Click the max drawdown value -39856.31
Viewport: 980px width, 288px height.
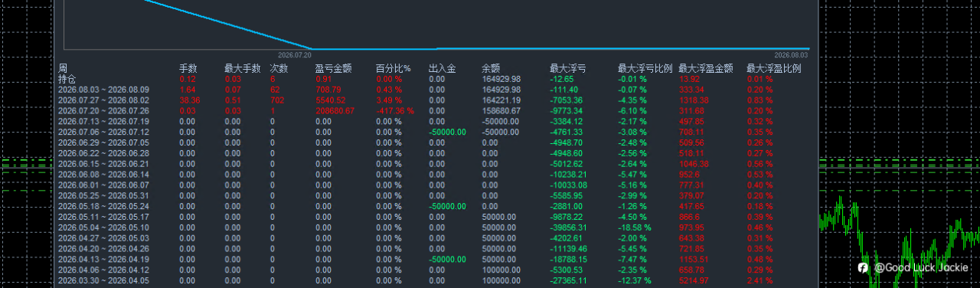tap(568, 228)
